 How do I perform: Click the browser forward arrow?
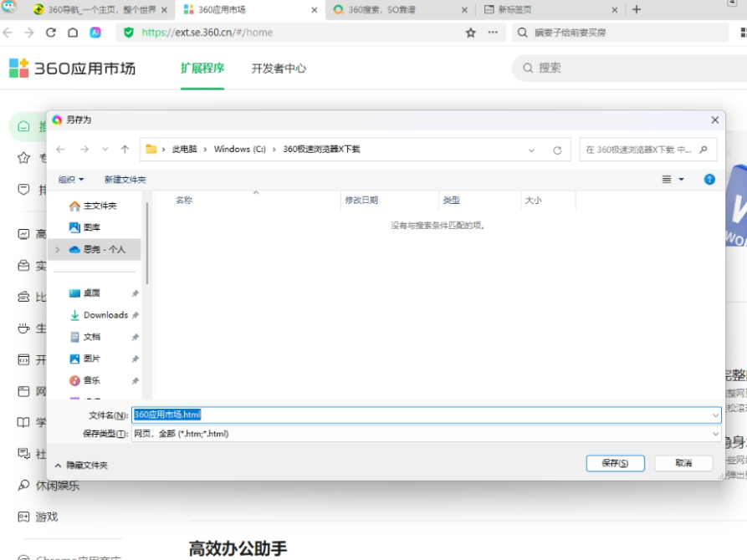point(29,33)
